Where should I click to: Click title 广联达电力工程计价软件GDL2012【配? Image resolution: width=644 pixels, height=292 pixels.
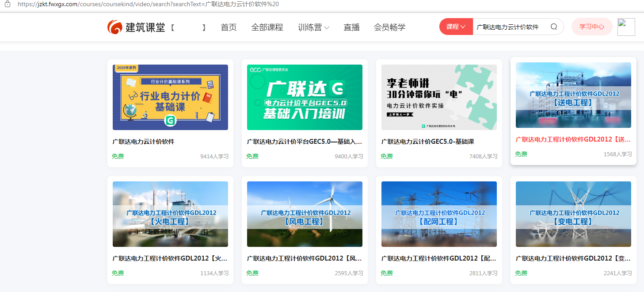pos(439,258)
